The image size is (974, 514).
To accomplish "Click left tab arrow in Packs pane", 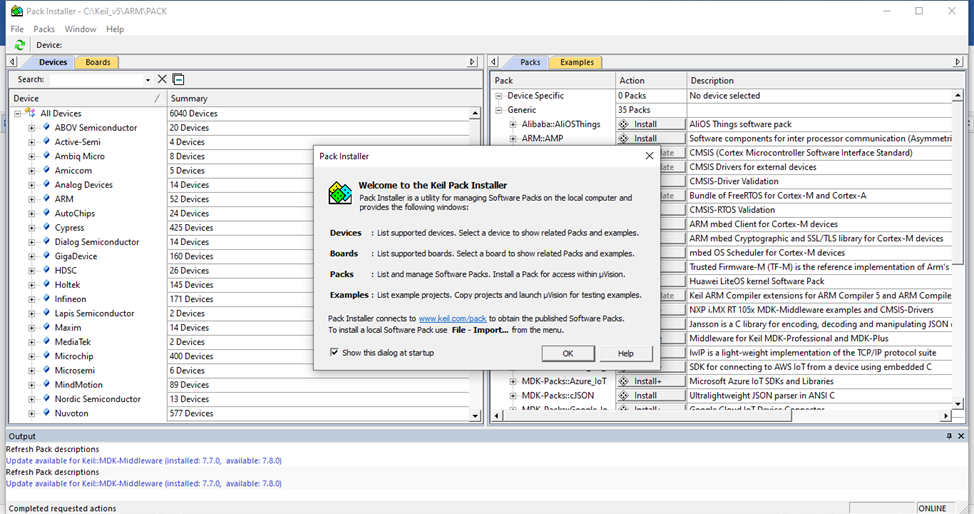I will [494, 62].
